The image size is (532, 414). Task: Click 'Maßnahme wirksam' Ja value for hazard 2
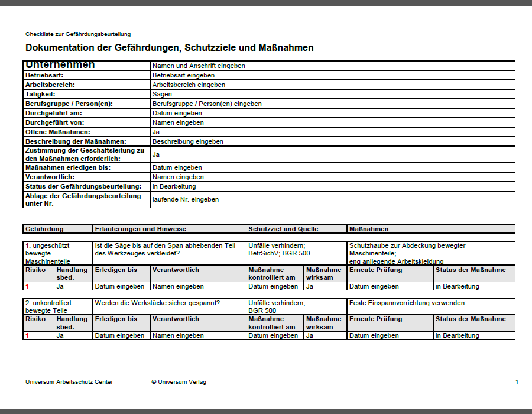[325, 335]
